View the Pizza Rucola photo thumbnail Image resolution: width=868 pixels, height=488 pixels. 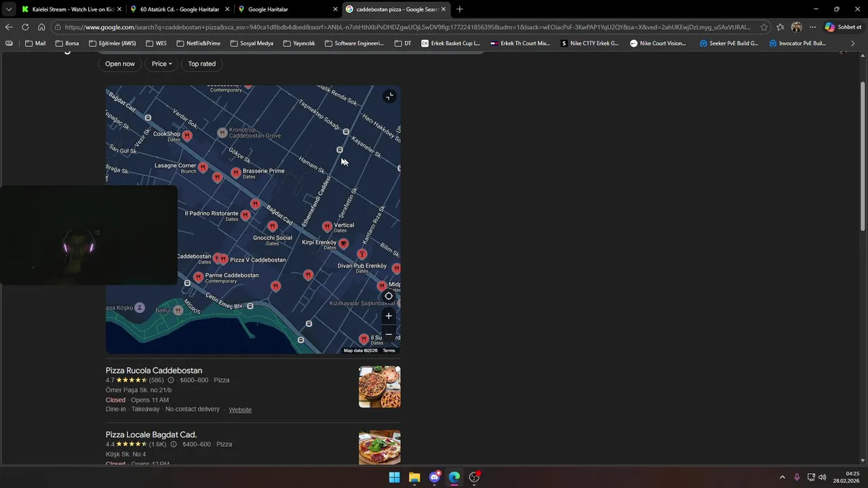(x=380, y=387)
